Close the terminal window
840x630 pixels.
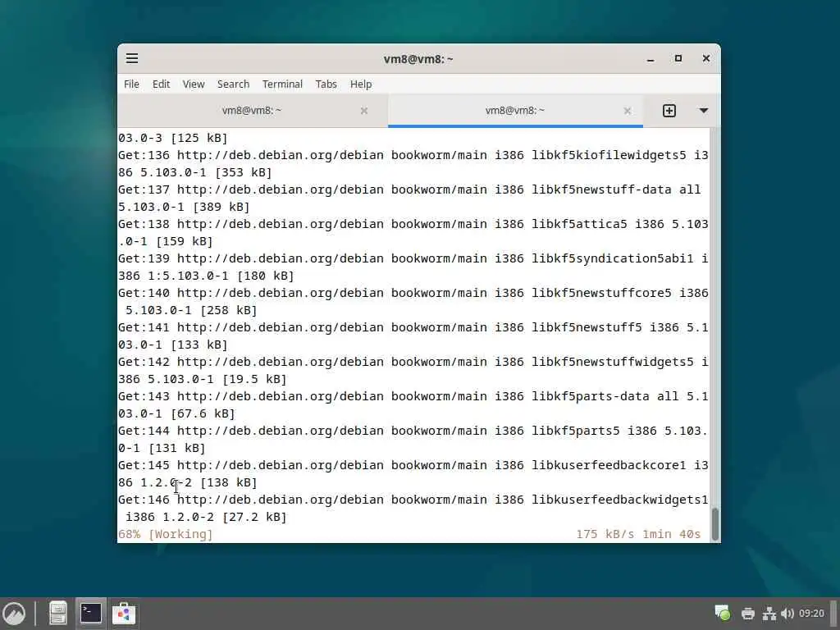(706, 58)
